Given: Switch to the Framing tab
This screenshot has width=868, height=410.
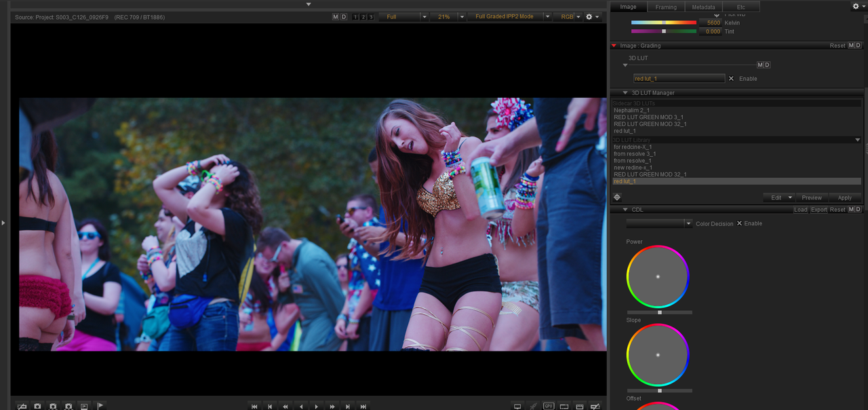Looking at the screenshot, I should (x=666, y=7).
